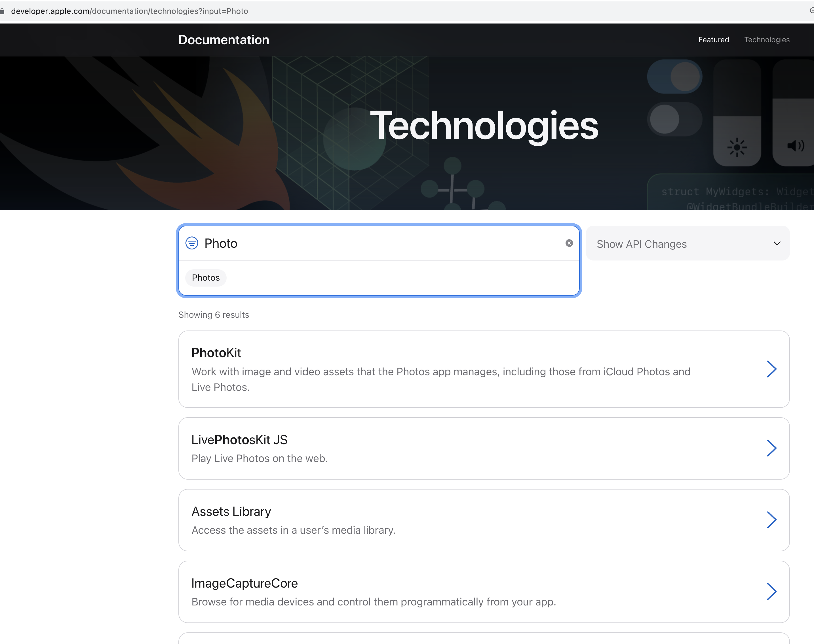Open the Technologies nav item
The width and height of the screenshot is (814, 644).
click(x=766, y=40)
